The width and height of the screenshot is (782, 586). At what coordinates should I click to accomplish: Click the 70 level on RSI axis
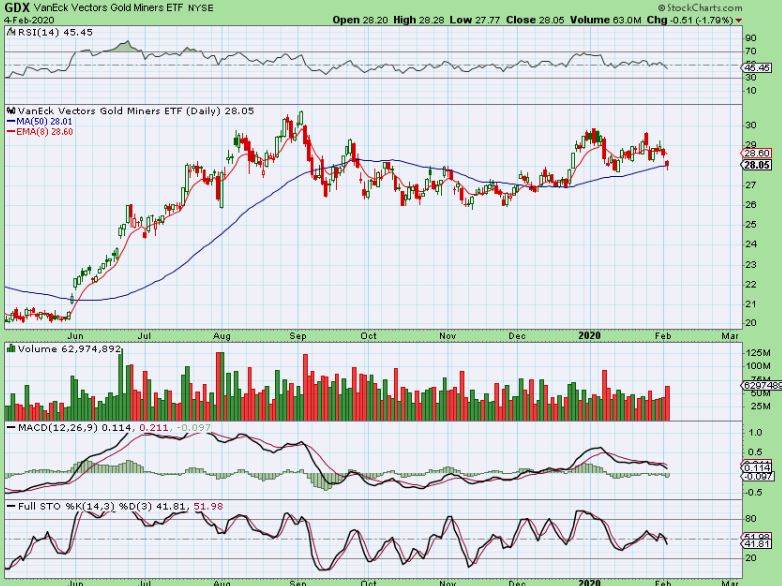point(751,51)
